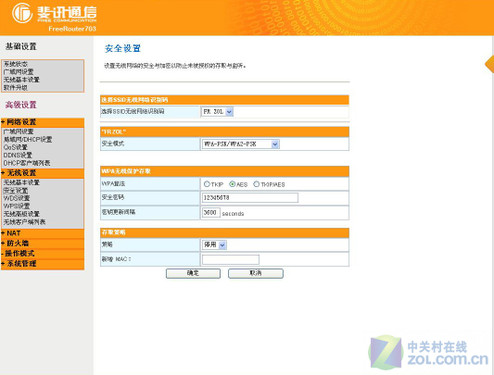Open DHCP客户端列表 menu item
494x375 pixels.
pyautogui.click(x=27, y=163)
